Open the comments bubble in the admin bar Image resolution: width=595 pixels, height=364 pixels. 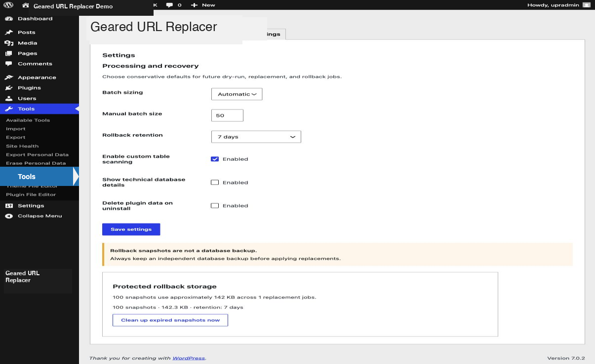(170, 5)
